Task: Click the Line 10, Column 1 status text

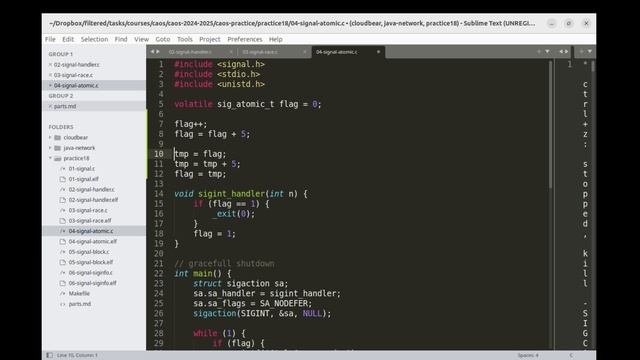Action: 77,355
